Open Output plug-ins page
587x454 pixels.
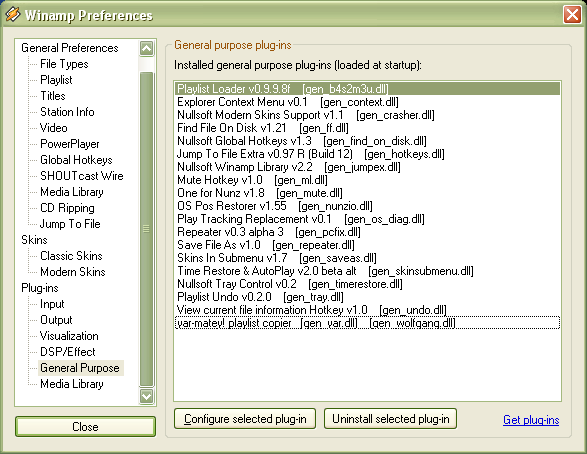click(56, 320)
